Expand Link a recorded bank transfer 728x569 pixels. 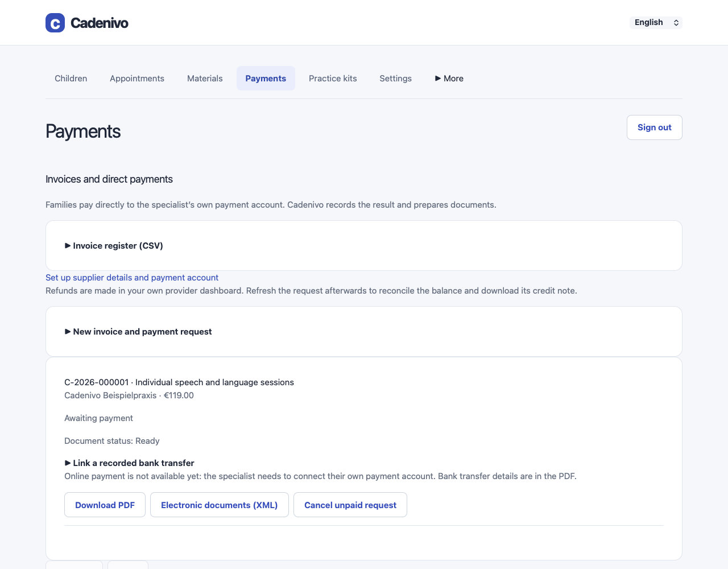click(130, 463)
